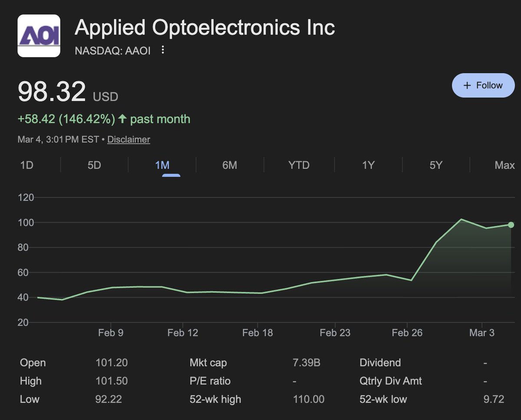
Task: Switch to the 5D chart range
Action: [94, 165]
